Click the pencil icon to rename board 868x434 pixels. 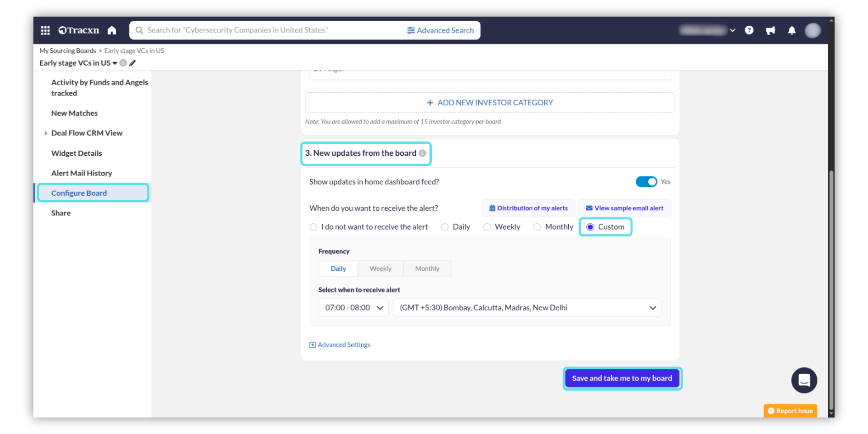click(132, 63)
